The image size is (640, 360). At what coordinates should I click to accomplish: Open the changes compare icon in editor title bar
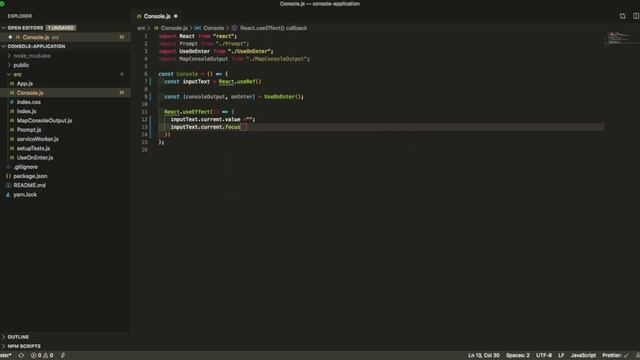622,16
